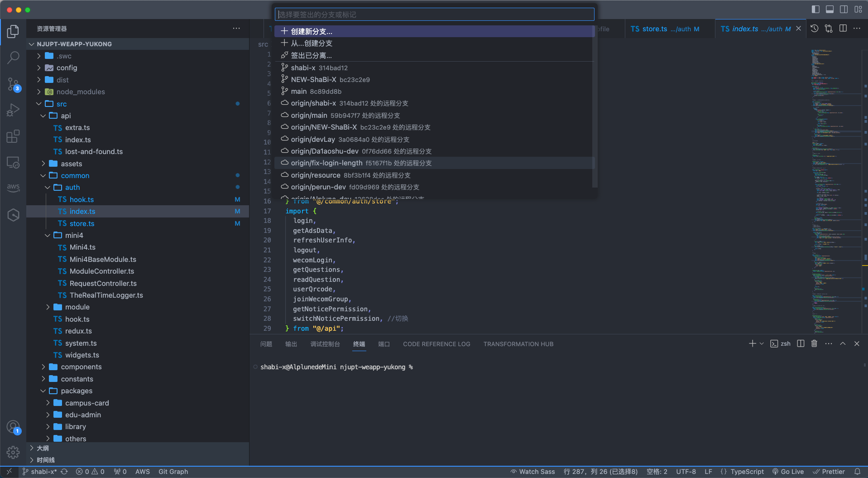Click the remote window indicator in status bar
The image size is (868, 478).
pyautogui.click(x=9, y=472)
